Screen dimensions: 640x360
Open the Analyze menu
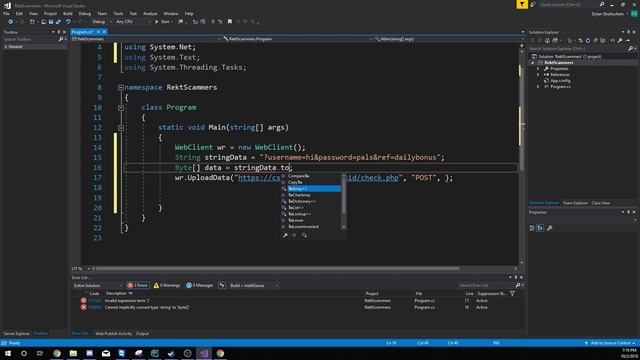coord(150,13)
